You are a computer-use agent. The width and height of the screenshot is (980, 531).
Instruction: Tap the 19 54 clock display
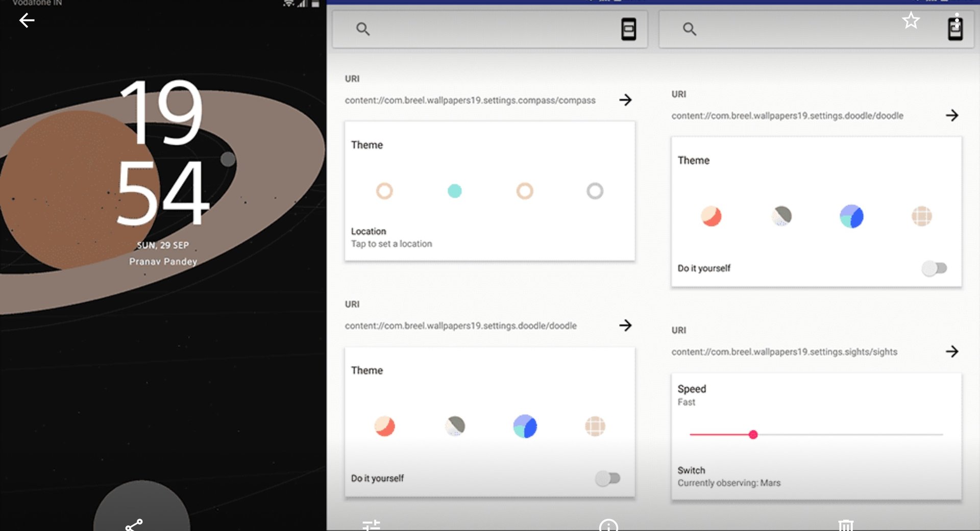pos(162,151)
